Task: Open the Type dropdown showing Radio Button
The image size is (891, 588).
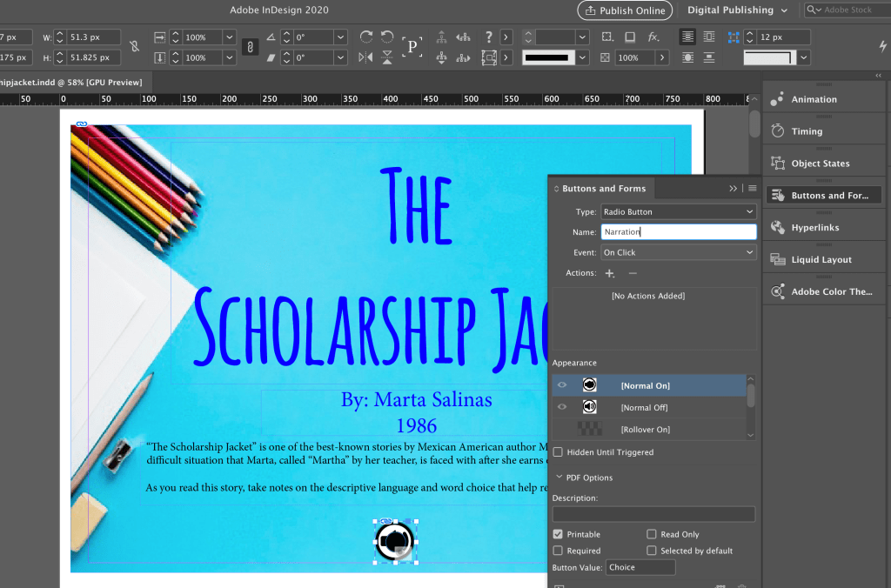Action: 678,211
